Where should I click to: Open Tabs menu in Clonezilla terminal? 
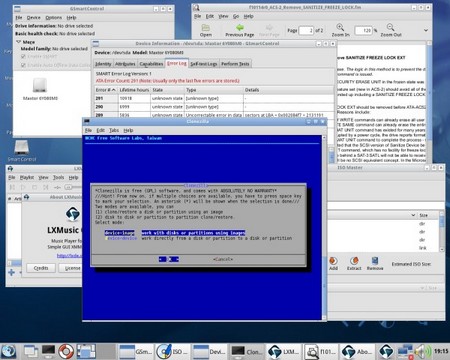coord(114,130)
